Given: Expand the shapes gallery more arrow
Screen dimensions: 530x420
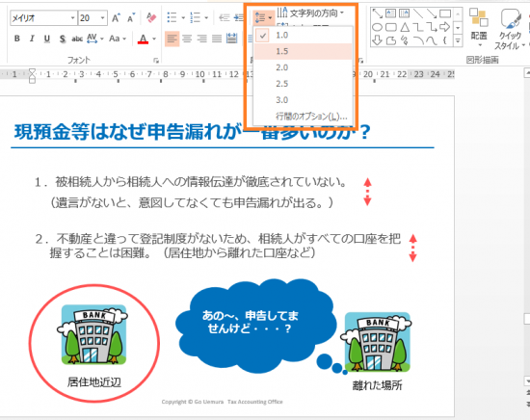Looking at the screenshot, I should (458, 41).
